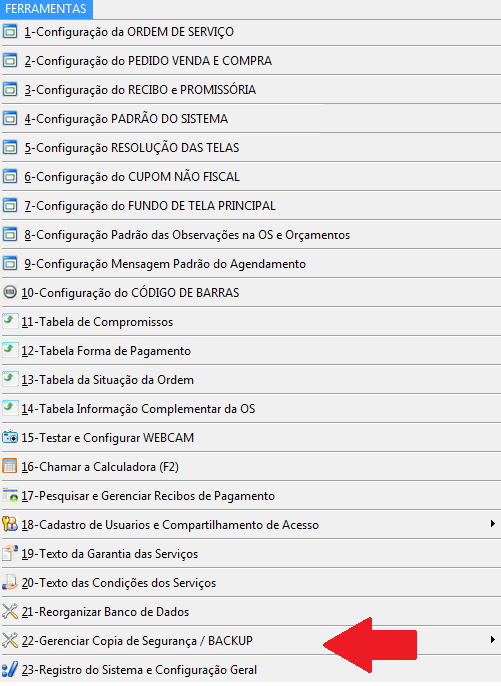The width and height of the screenshot is (501, 686).
Task: Expand the Cadastro de Usuarios submenu arrow
Action: tap(493, 524)
